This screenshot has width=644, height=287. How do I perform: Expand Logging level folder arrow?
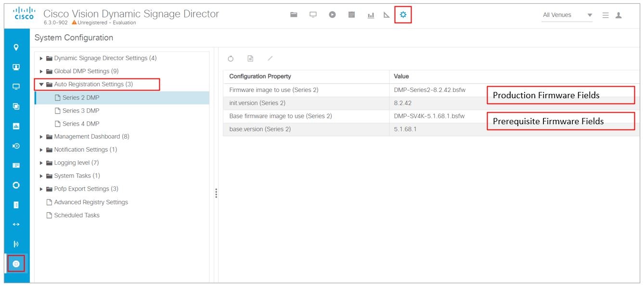(x=41, y=163)
